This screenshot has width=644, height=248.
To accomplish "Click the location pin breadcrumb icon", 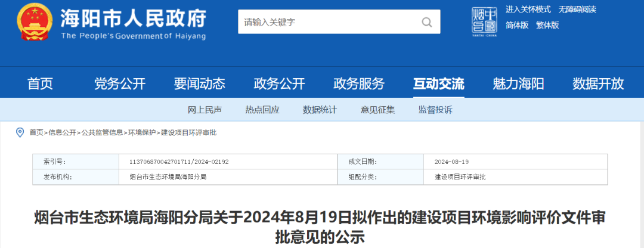I will pos(20,132).
